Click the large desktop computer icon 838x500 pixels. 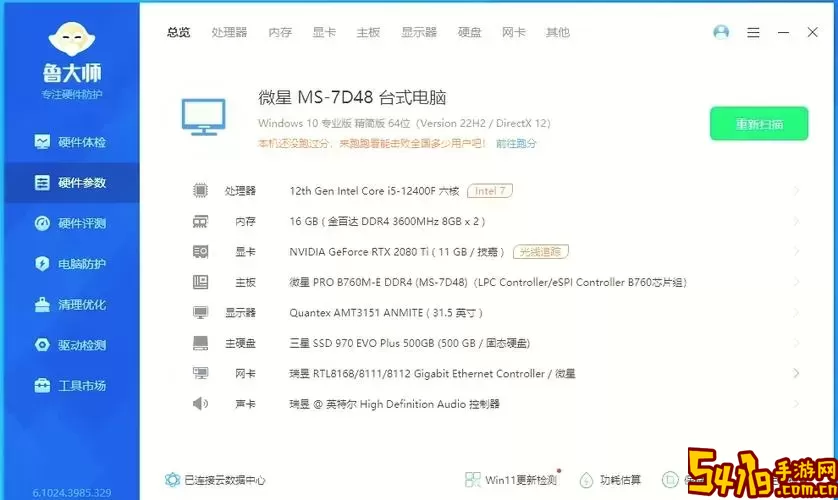point(204,117)
